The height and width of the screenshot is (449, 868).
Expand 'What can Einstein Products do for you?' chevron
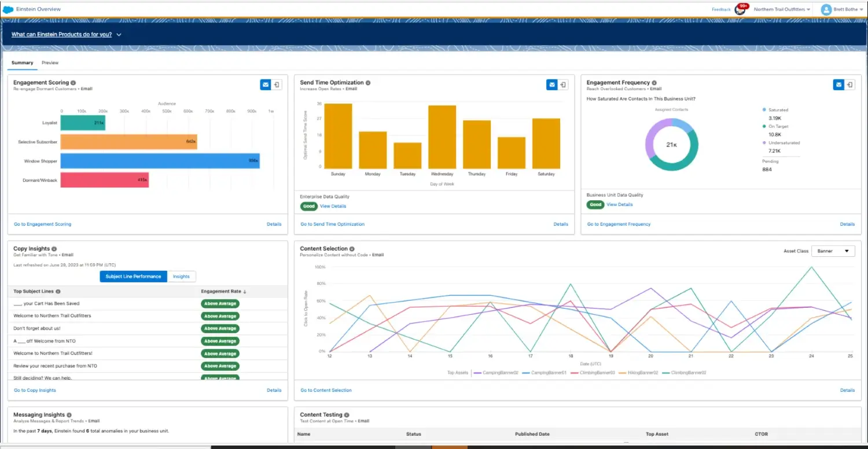[x=119, y=35]
